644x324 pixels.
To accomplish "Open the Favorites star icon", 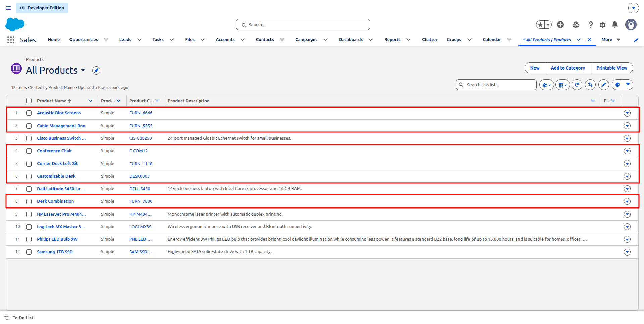I will [540, 25].
